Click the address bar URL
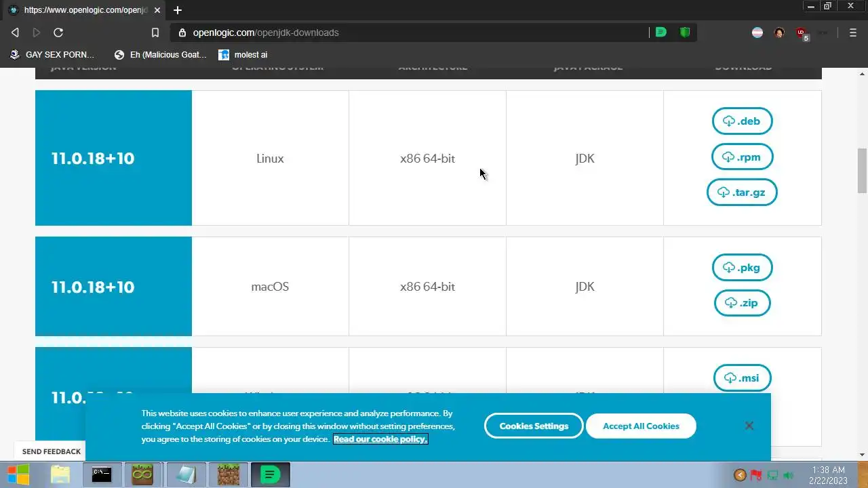 [266, 33]
